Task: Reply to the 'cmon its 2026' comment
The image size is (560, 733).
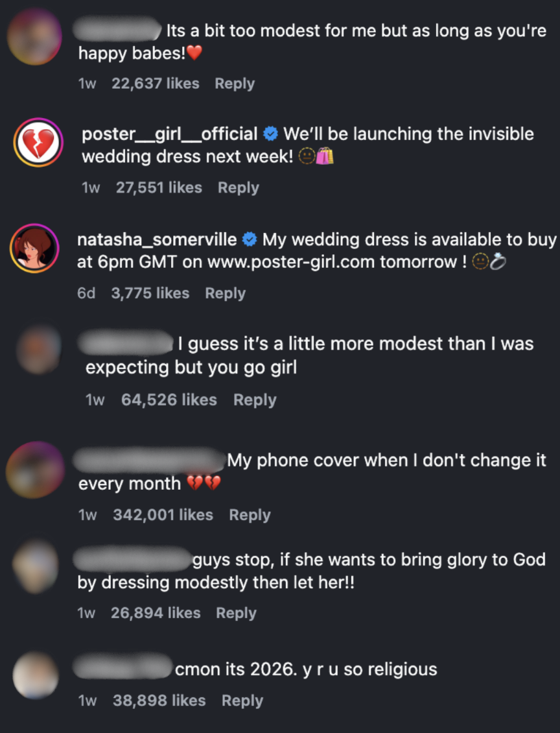Action: [242, 701]
